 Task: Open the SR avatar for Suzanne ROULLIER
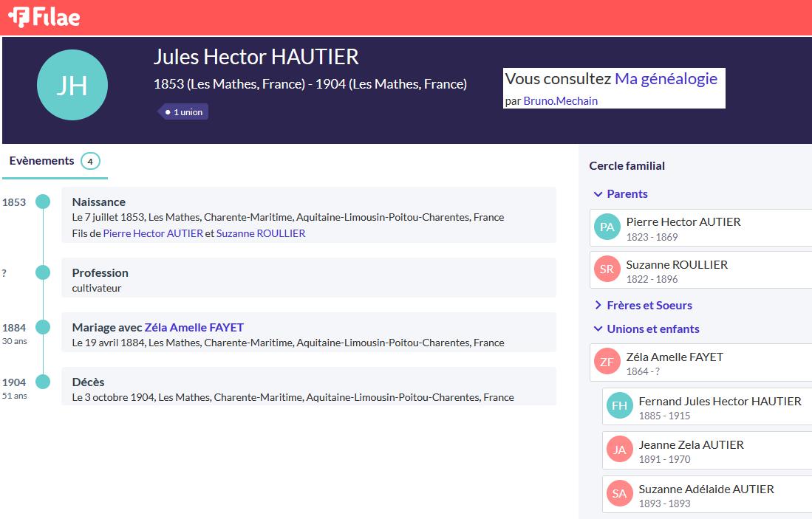pyautogui.click(x=607, y=269)
